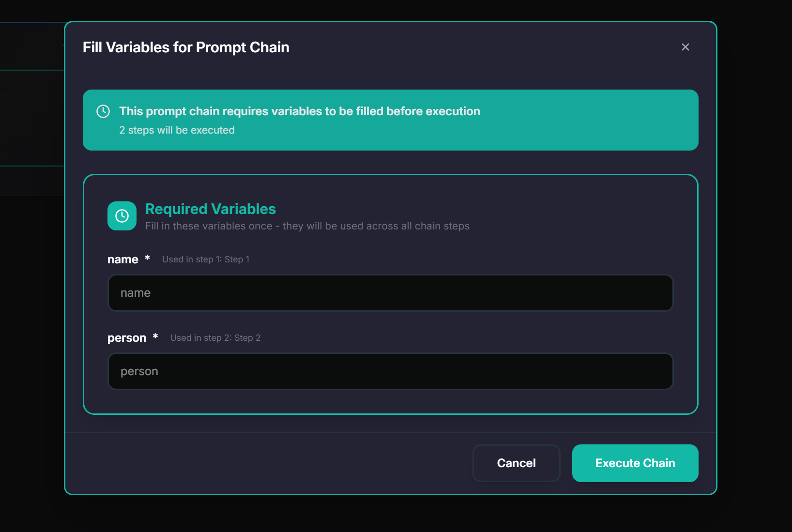Click the 'Required Variables' heading
Screen dimensions: 792x532
point(210,209)
